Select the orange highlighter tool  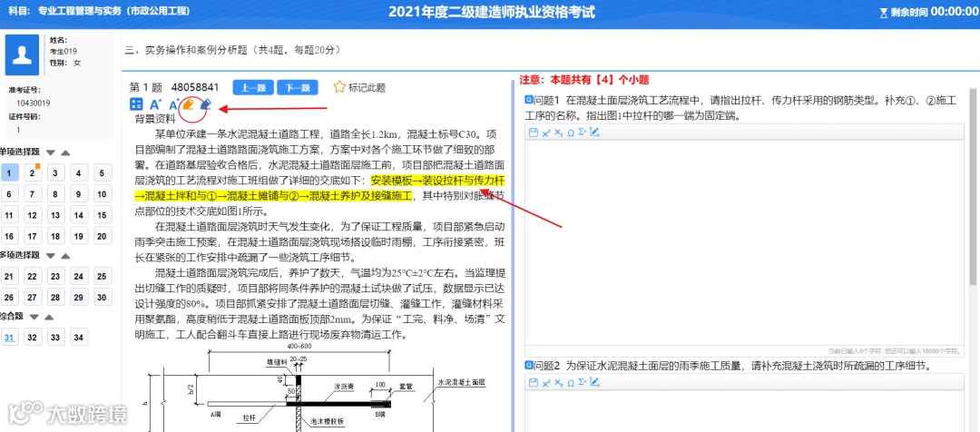click(x=188, y=104)
